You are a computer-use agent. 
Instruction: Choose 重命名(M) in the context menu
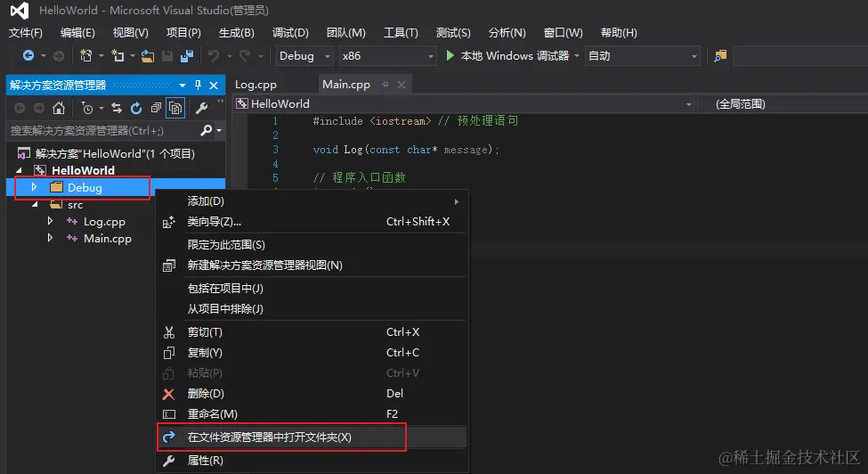(312, 414)
